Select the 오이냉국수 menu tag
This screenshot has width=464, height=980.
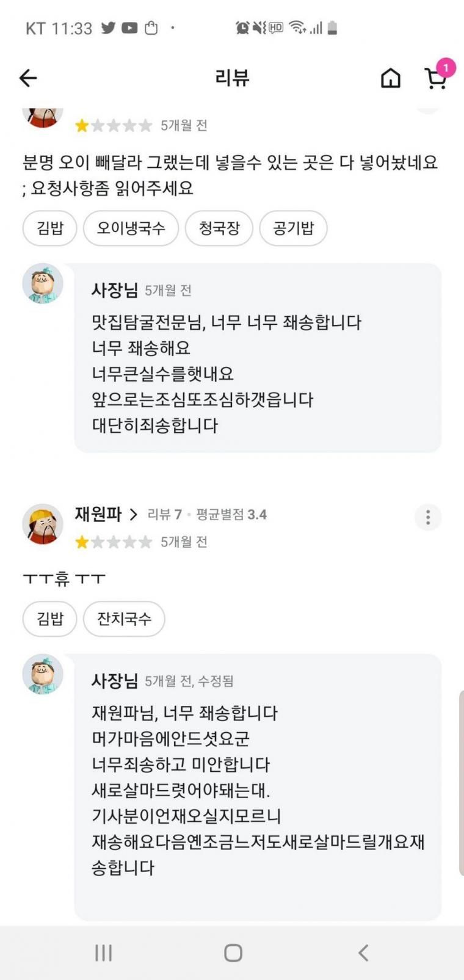(x=131, y=228)
